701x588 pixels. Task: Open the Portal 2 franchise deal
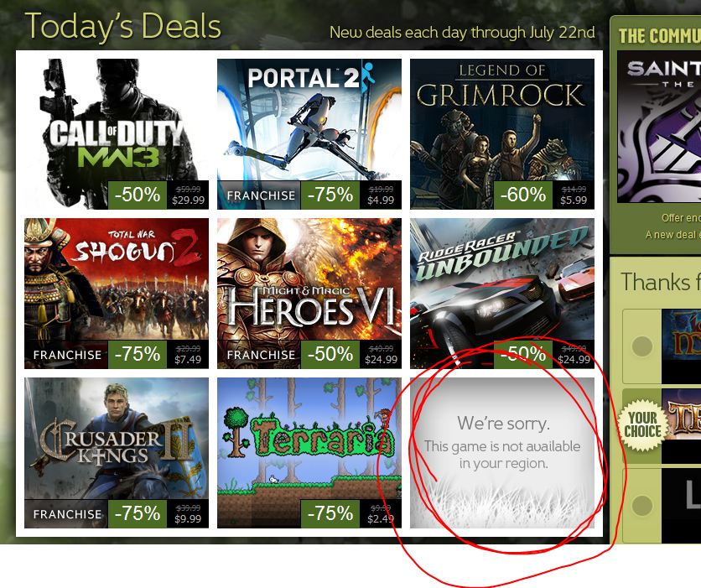[309, 134]
